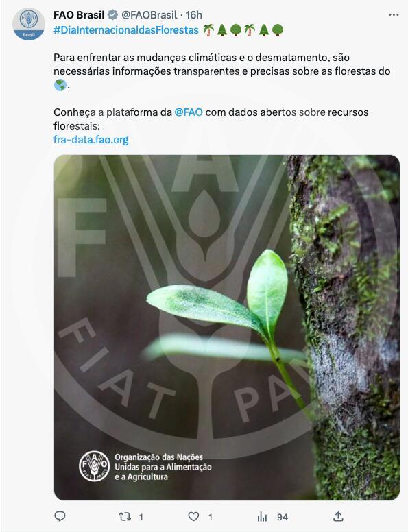Click the tweet body text about mudanças climáticas
This screenshot has width=408, height=532.
[x=222, y=71]
